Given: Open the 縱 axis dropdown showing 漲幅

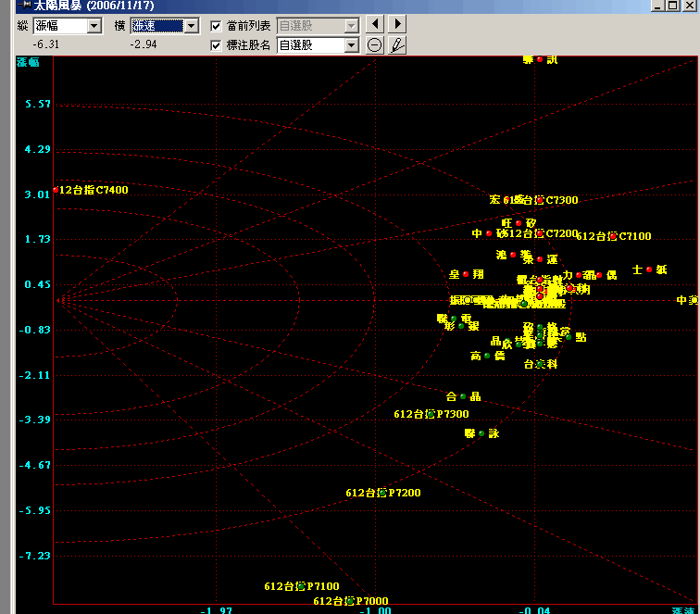Looking at the screenshot, I should [94, 26].
